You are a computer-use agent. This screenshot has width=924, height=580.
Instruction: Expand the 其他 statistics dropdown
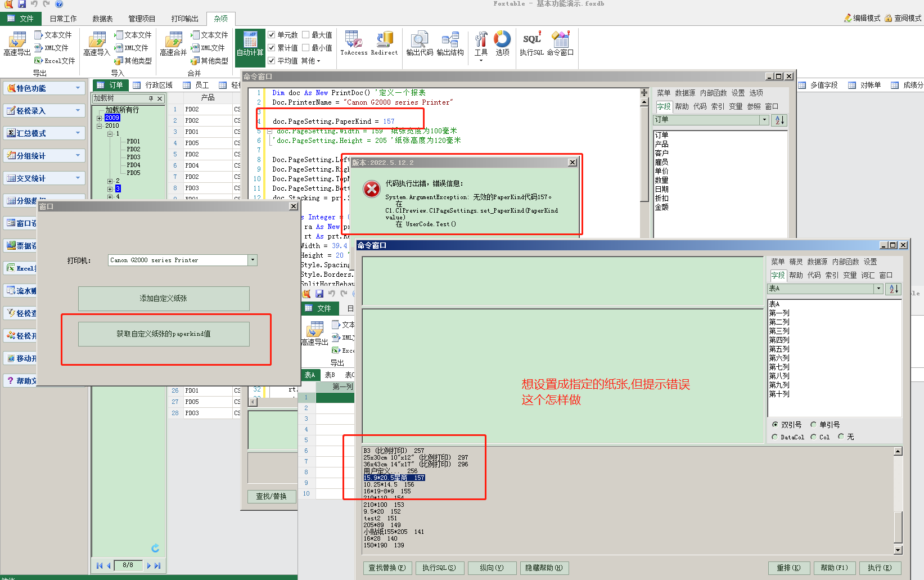pyautogui.click(x=311, y=61)
